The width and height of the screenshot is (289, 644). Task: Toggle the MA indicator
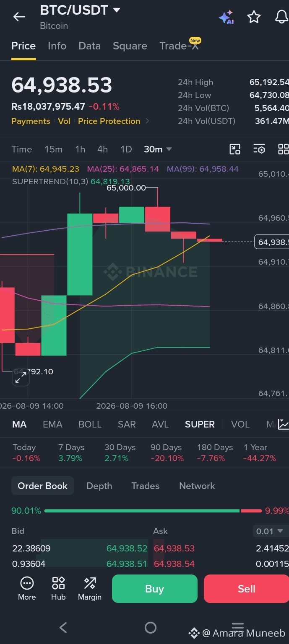click(19, 424)
